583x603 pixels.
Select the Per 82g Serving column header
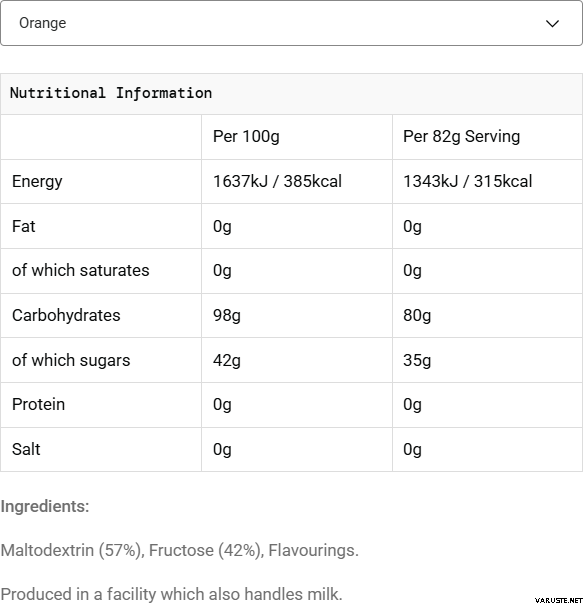coord(461,137)
